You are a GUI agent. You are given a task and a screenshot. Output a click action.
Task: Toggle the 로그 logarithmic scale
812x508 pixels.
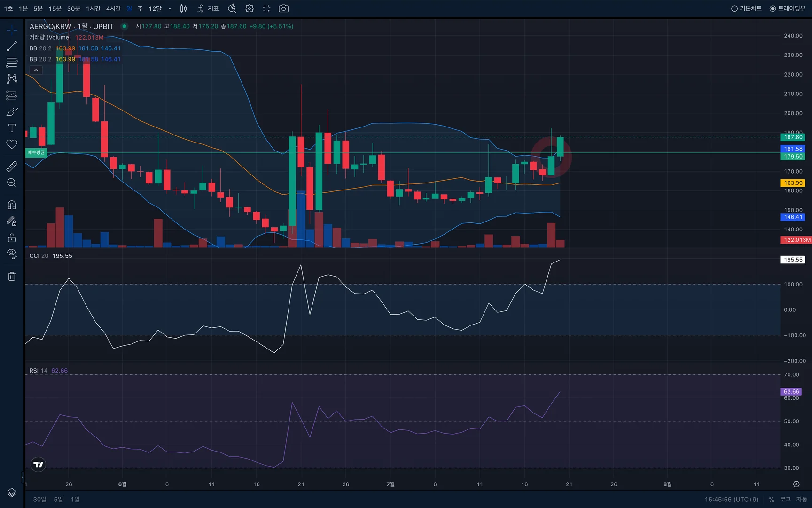coord(785,500)
